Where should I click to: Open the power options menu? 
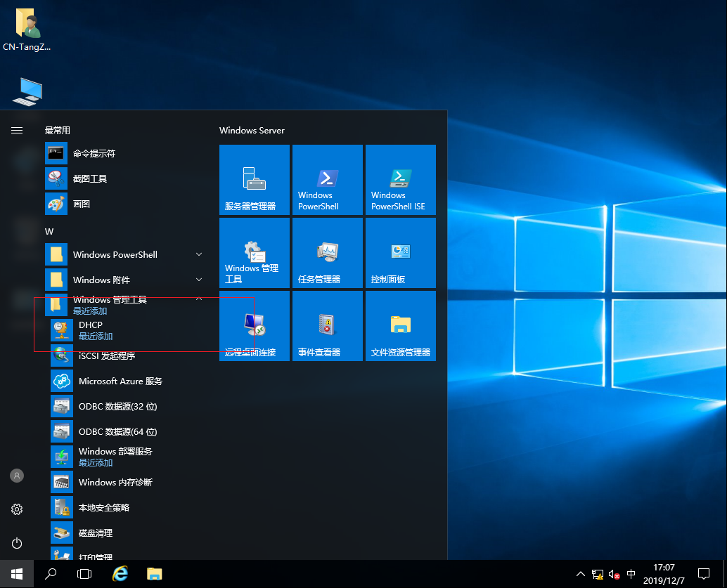pyautogui.click(x=17, y=543)
